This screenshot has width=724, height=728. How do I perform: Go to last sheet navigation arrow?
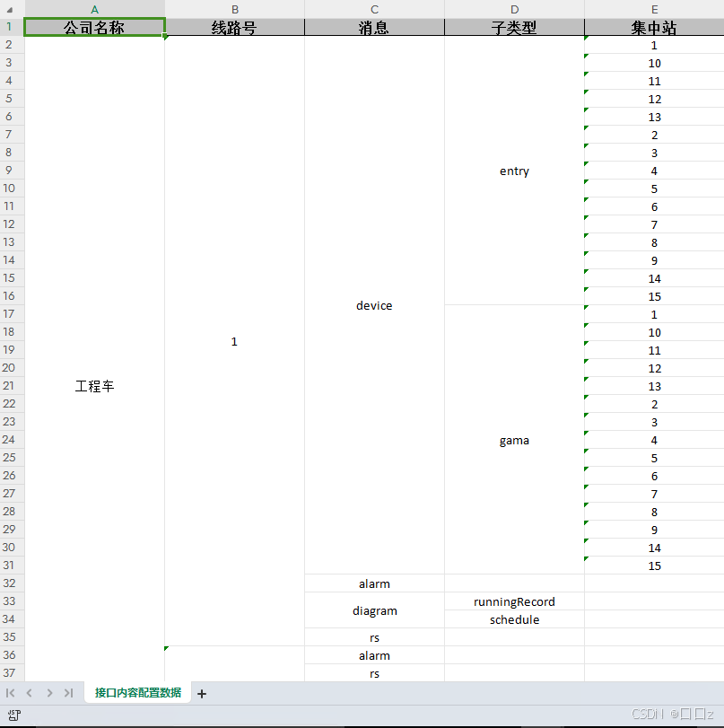69,693
